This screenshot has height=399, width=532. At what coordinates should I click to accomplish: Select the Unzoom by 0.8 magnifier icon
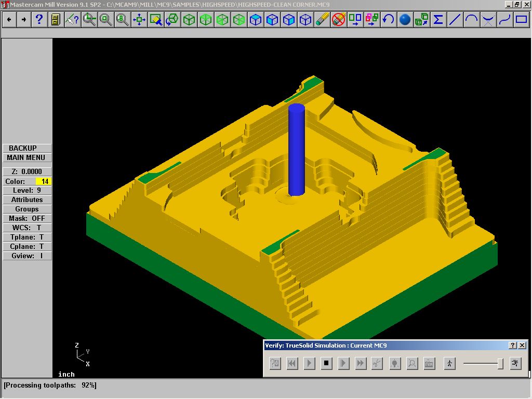(x=122, y=20)
